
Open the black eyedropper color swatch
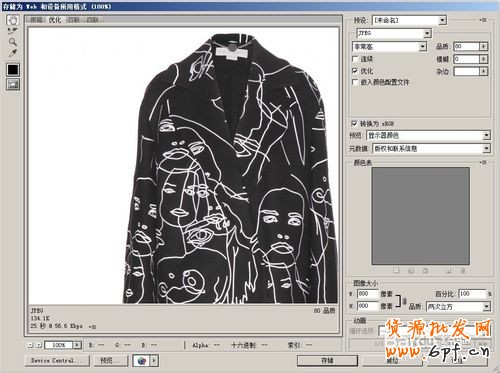pos(13,69)
